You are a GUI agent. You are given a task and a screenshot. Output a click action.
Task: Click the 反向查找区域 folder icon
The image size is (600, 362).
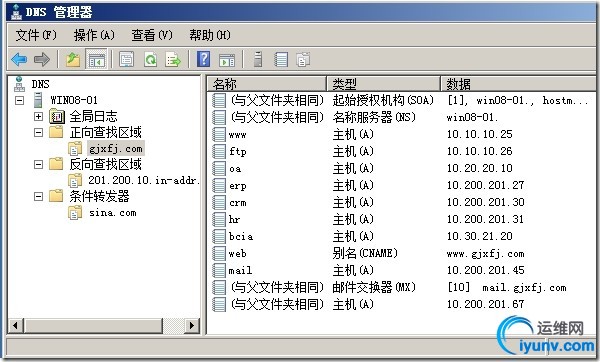[x=56, y=164]
